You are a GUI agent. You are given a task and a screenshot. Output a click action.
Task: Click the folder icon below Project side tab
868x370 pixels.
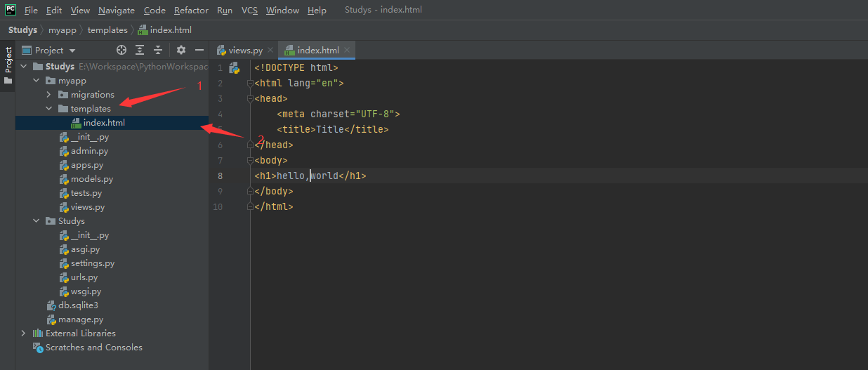coord(8,81)
